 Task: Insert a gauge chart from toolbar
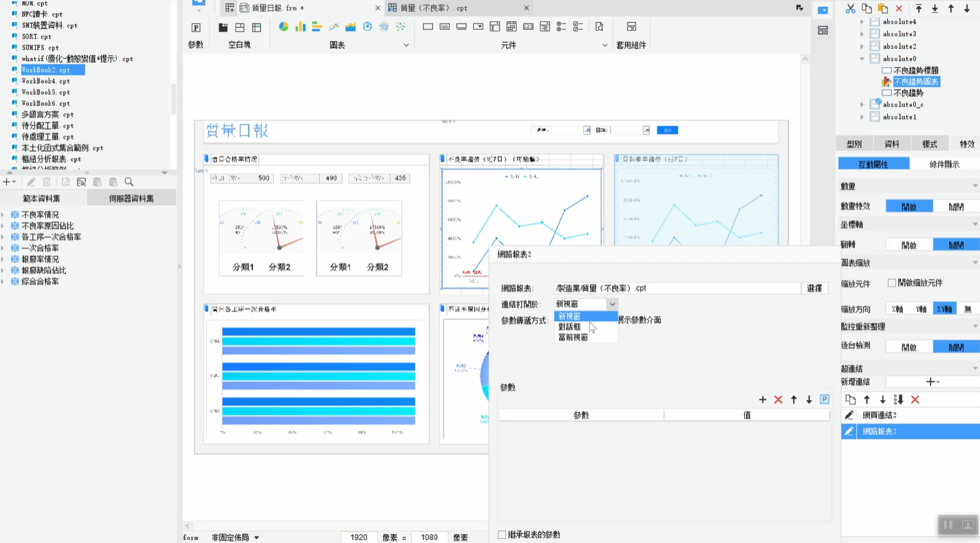[x=367, y=27]
